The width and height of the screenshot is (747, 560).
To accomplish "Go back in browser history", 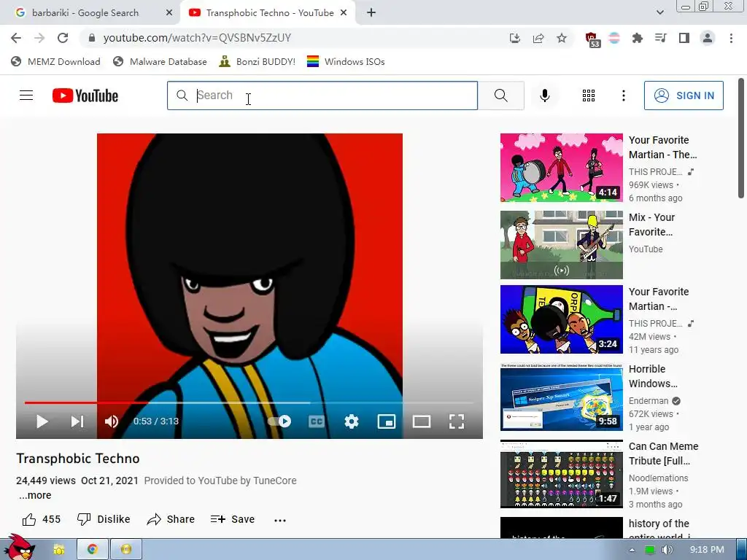I will (16, 38).
